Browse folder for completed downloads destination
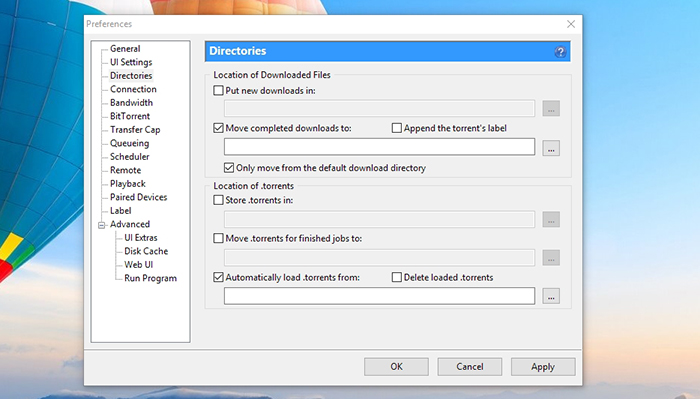 point(551,148)
